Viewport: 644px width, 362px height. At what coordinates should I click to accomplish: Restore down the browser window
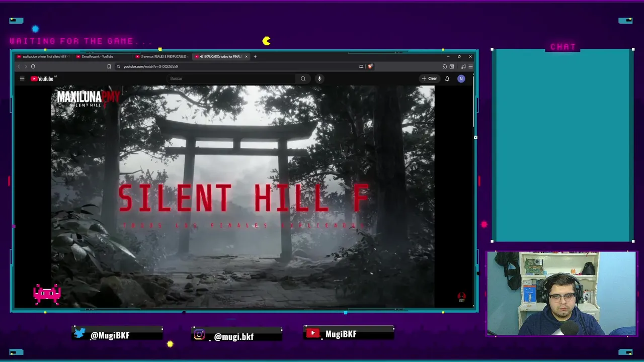tap(459, 56)
